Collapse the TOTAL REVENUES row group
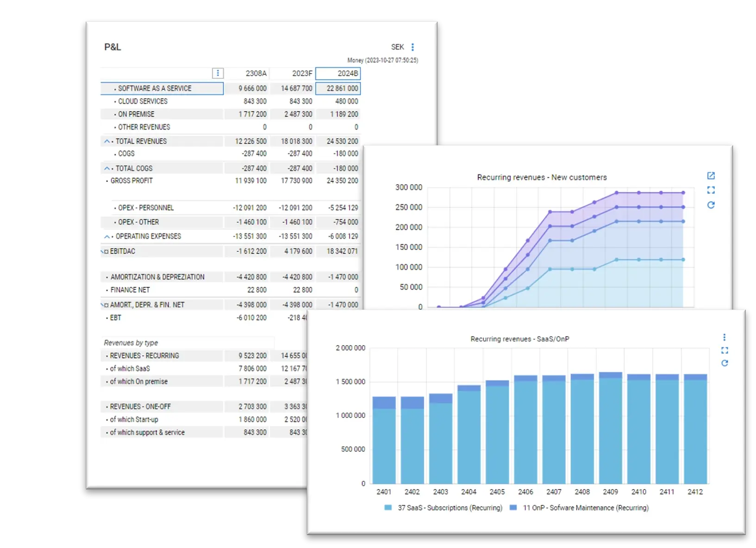 pyautogui.click(x=107, y=141)
